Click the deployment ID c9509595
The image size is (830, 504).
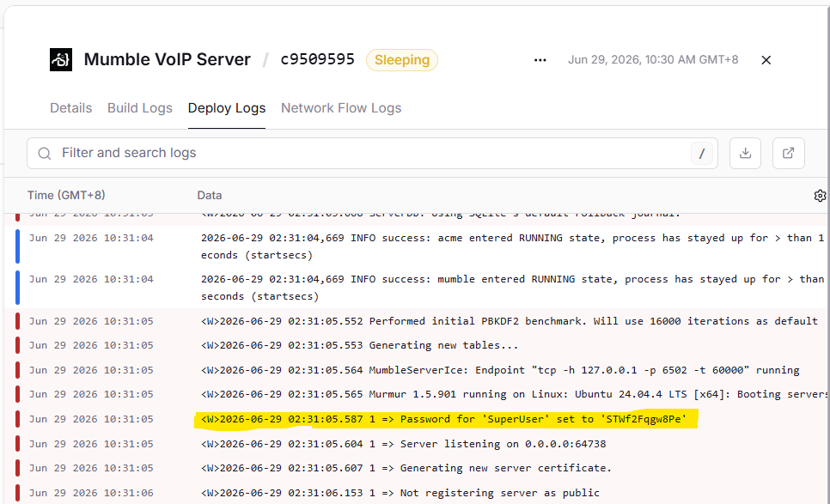317,59
